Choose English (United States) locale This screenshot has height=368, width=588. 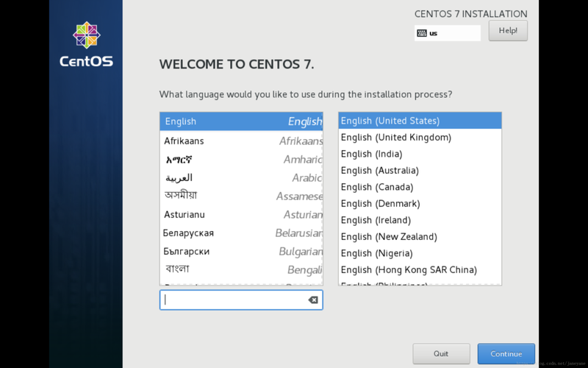click(420, 121)
